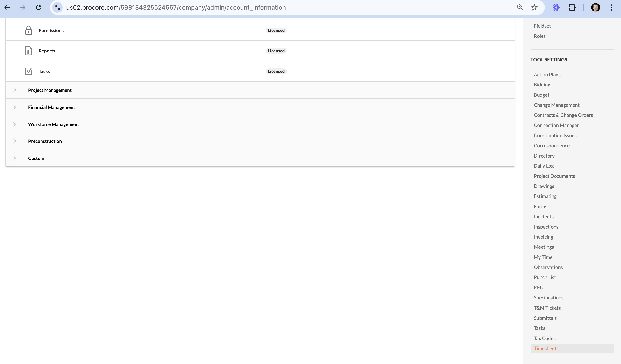Viewport: 621px width, 364px height.
Task: Navigate to Drawings tool settings
Action: coord(544,186)
